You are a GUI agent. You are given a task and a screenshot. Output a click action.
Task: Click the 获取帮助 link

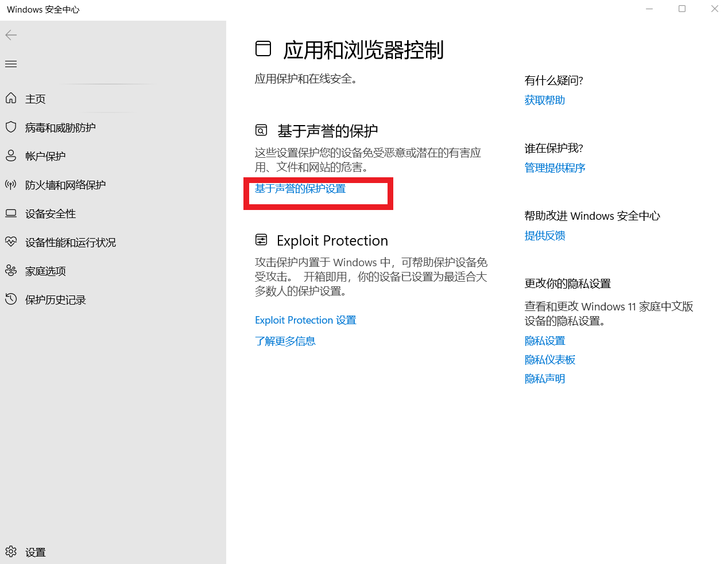pos(545,100)
